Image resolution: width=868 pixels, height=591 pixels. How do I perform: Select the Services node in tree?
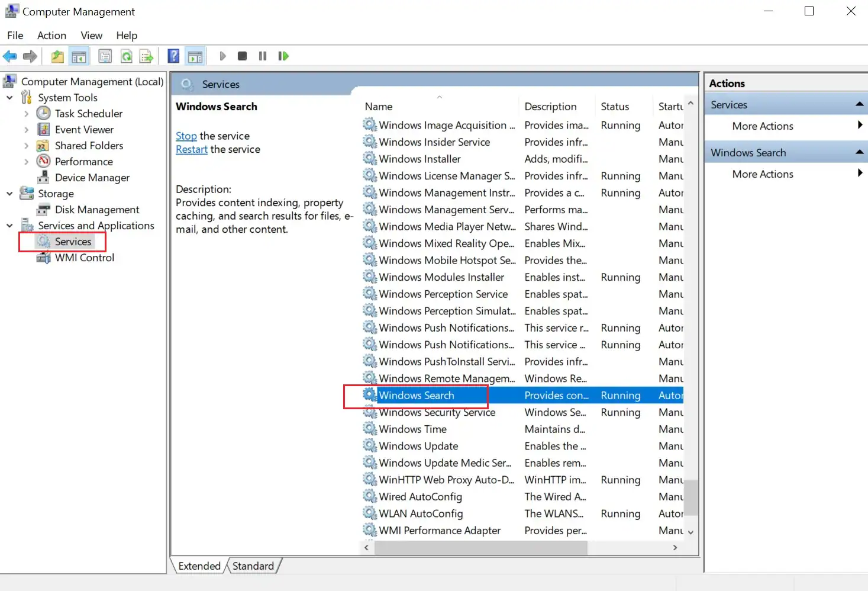click(73, 242)
